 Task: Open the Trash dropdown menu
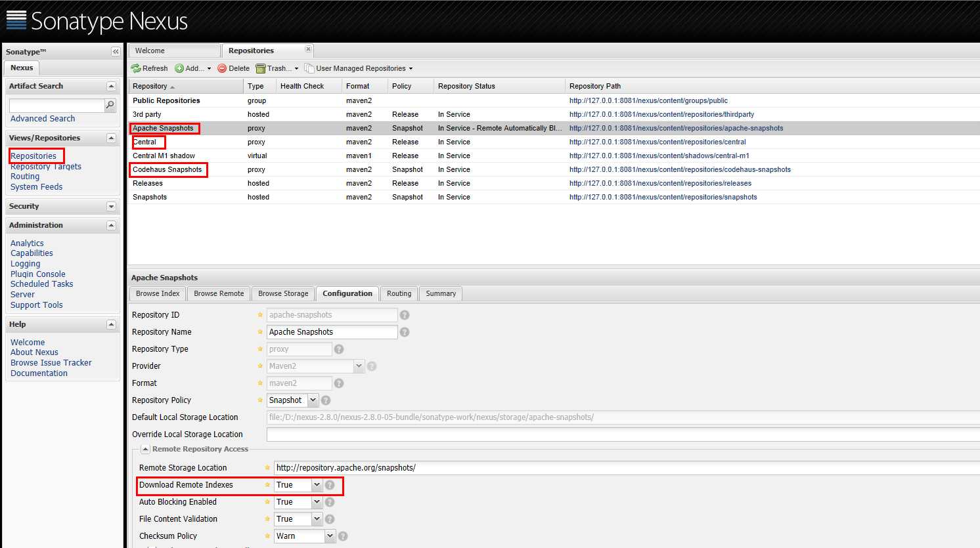pos(277,68)
